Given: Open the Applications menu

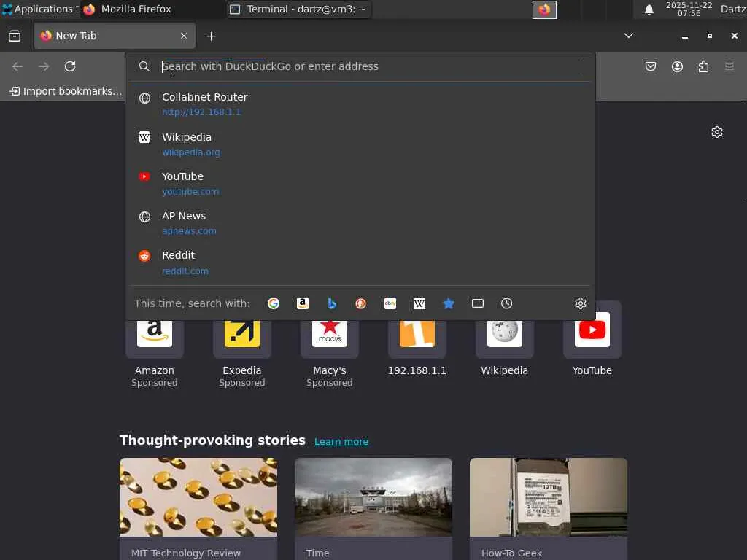Looking at the screenshot, I should click(x=40, y=9).
